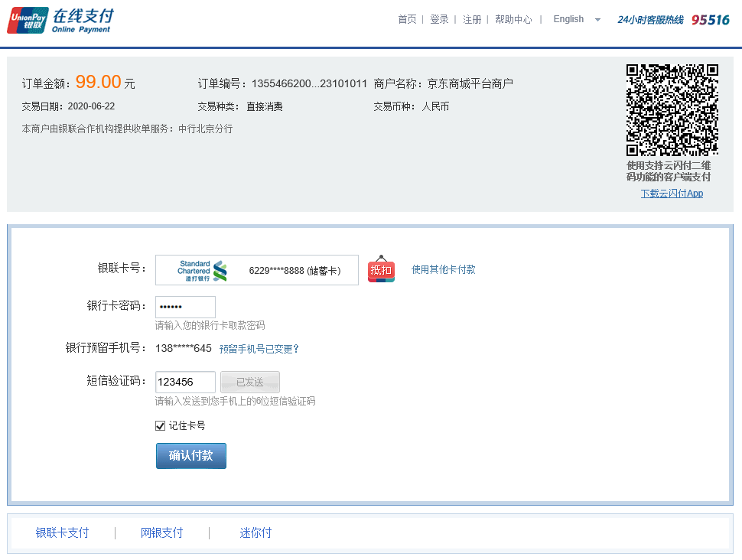Image resolution: width=742 pixels, height=560 pixels.
Task: Open the 注册 register link
Action: tap(472, 19)
